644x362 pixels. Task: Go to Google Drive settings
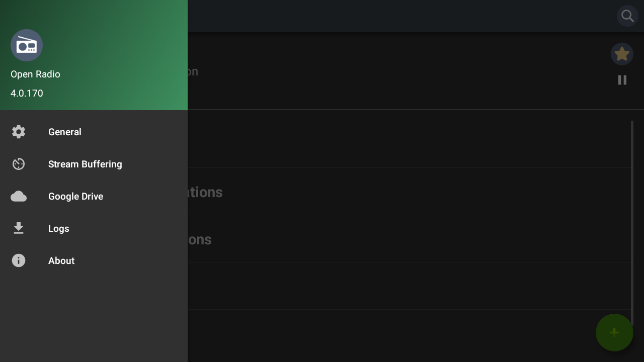pyautogui.click(x=75, y=196)
